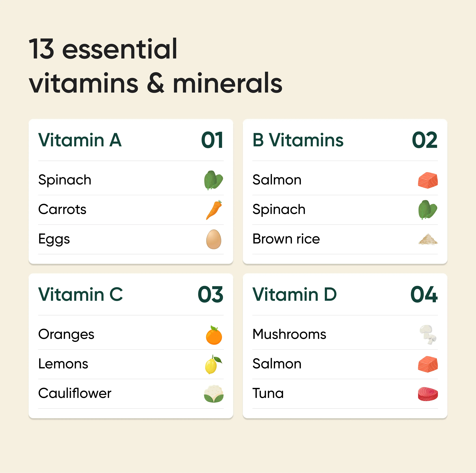Screen dimensions: 476x473
Task: Click the Cauliflower text label
Action: click(x=75, y=393)
